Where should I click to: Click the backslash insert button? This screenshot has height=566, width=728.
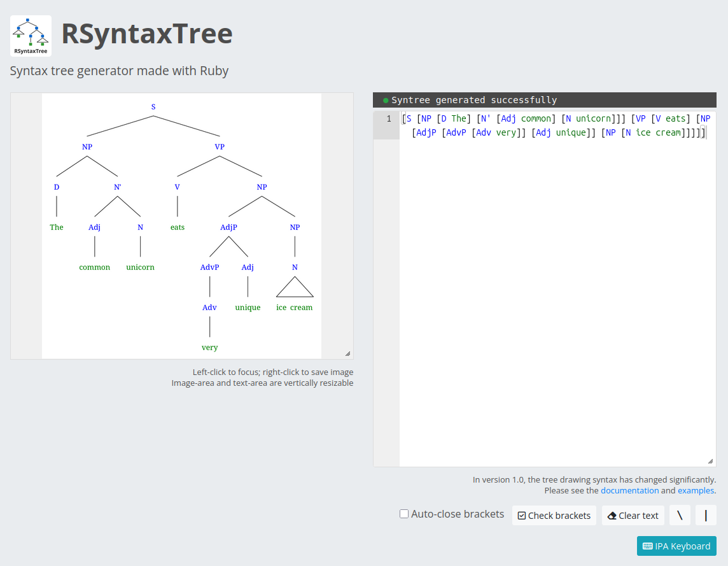pyautogui.click(x=680, y=515)
